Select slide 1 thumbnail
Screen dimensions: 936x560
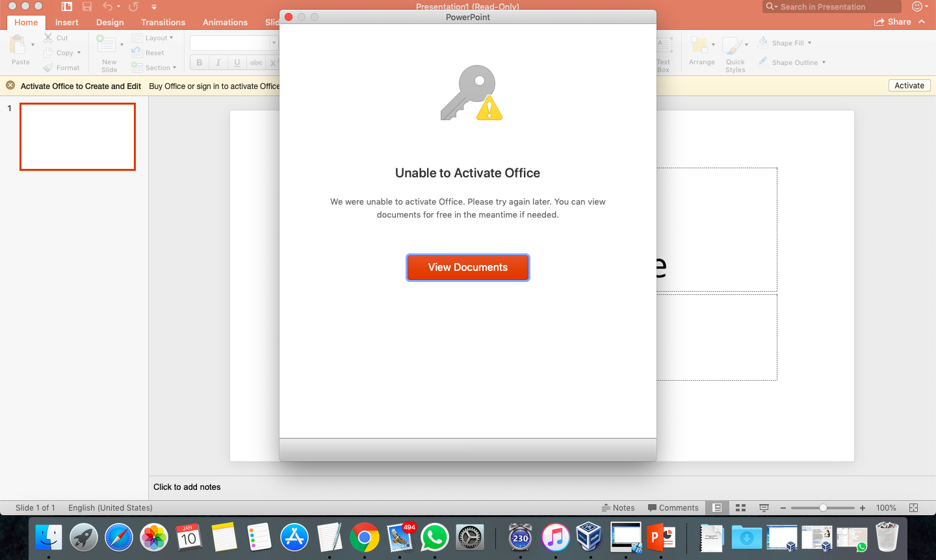[x=77, y=137]
